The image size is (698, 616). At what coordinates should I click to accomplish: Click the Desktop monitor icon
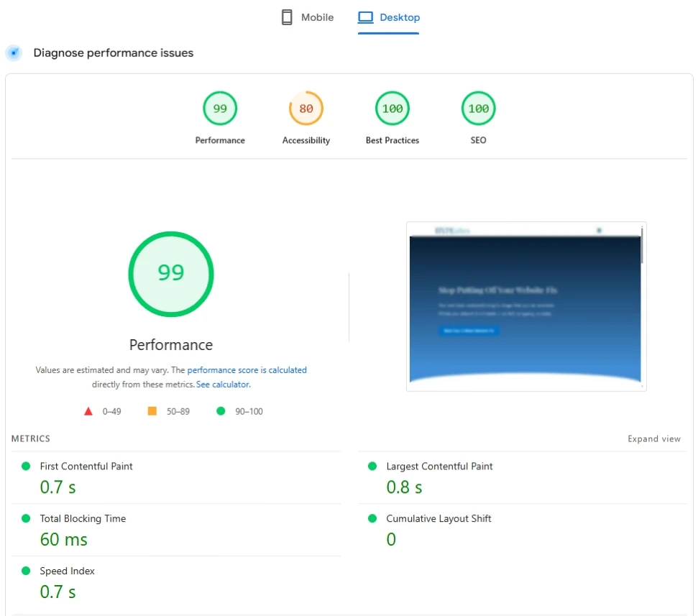(367, 17)
